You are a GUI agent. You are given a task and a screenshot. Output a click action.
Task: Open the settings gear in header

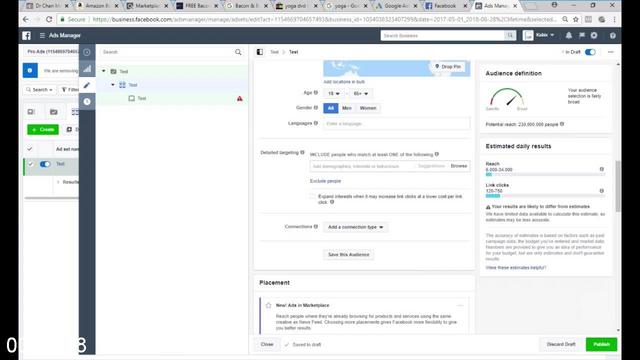(x=594, y=36)
